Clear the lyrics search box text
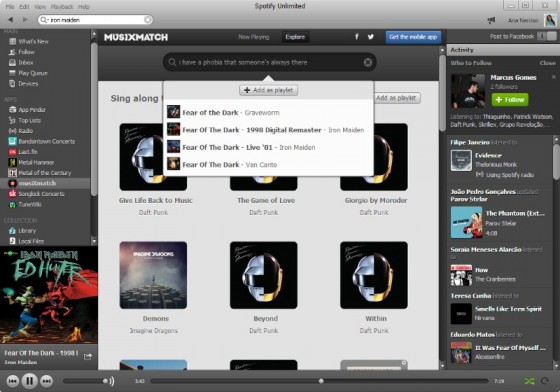Viewport: 560px width, 392px height. point(368,62)
